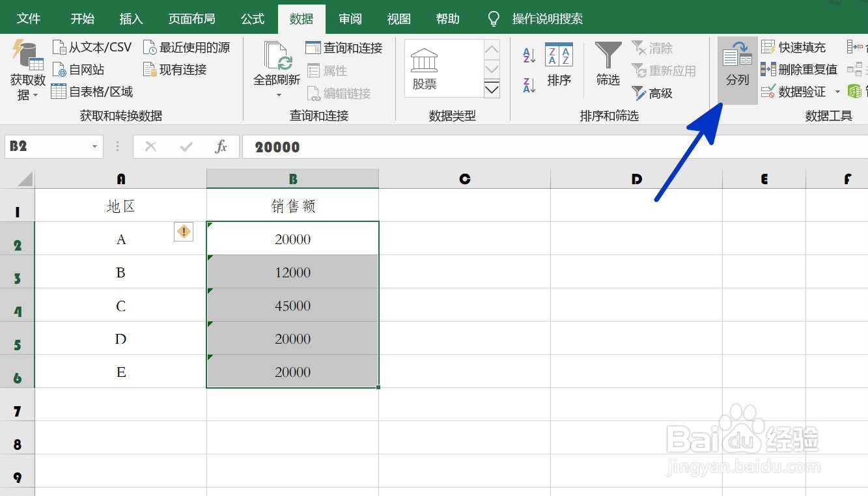Screen dimensions: 868x496
Task: Expand the 数据验证 dropdown arrow
Action: click(x=837, y=92)
